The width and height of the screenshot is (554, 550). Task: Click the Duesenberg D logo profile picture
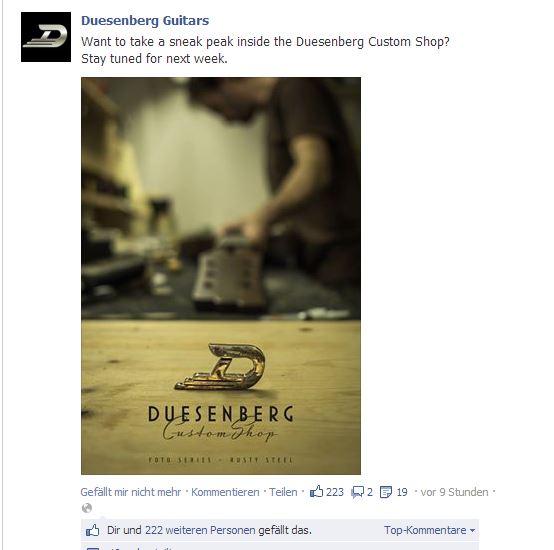[x=46, y=37]
